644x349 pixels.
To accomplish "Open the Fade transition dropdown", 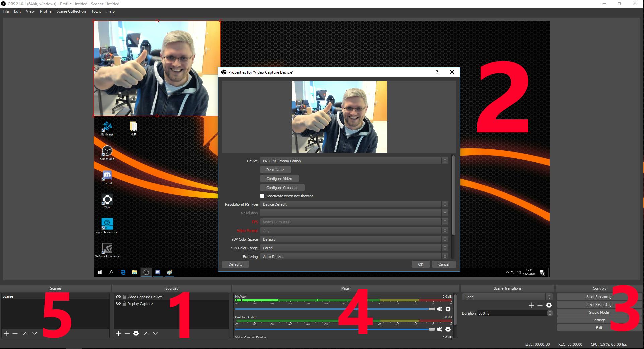I will tap(507, 297).
